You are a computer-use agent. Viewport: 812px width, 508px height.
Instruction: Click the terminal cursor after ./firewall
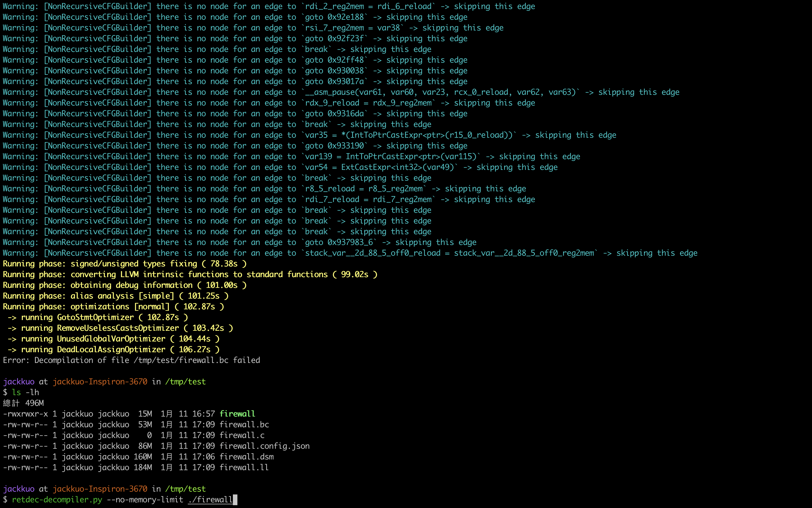click(x=235, y=500)
